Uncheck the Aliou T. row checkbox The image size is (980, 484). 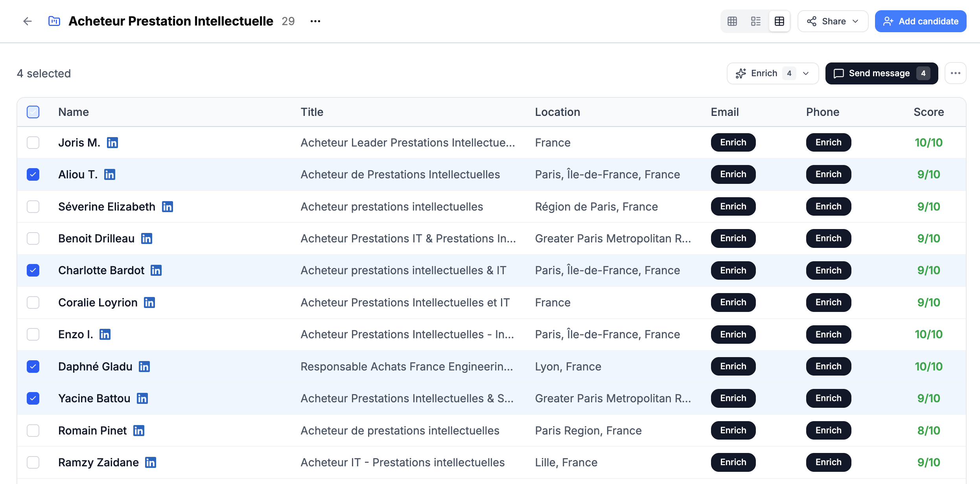(x=33, y=174)
